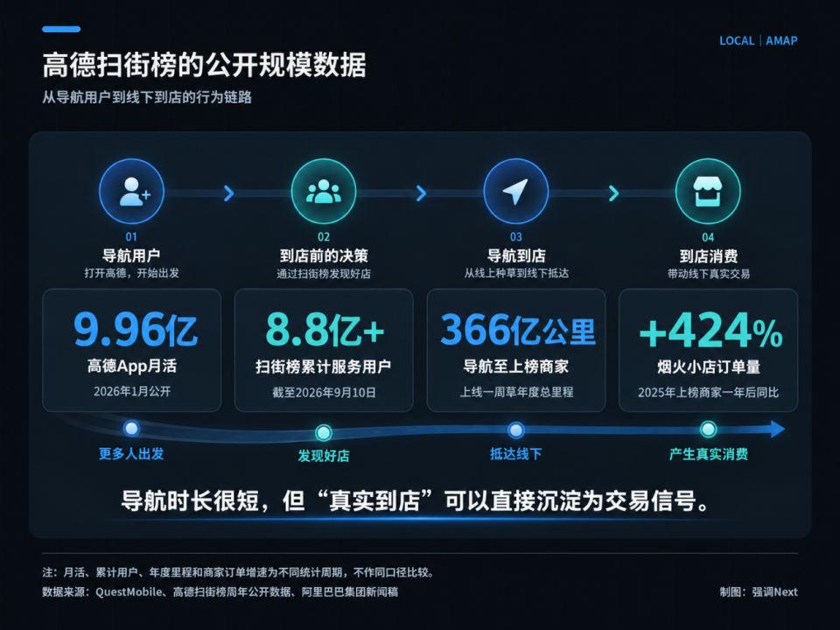Click the 扫街榜累计服务用户 label

[x=324, y=367]
